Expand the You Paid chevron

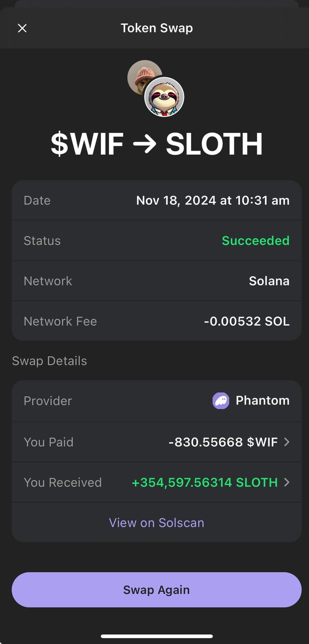287,442
